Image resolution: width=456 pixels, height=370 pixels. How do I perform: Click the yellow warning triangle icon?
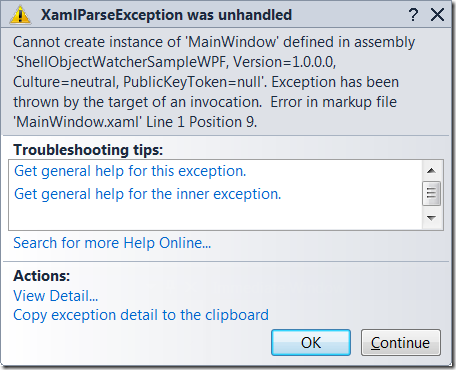coord(20,15)
